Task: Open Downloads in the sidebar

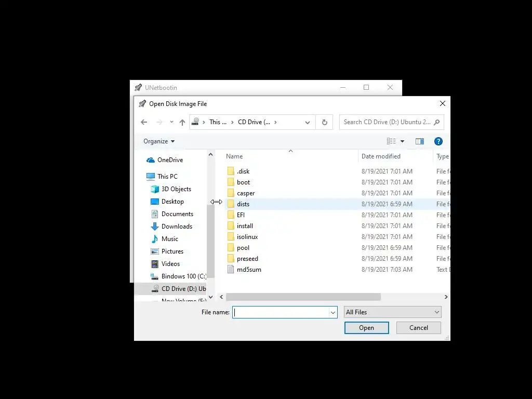Action: [177, 227]
